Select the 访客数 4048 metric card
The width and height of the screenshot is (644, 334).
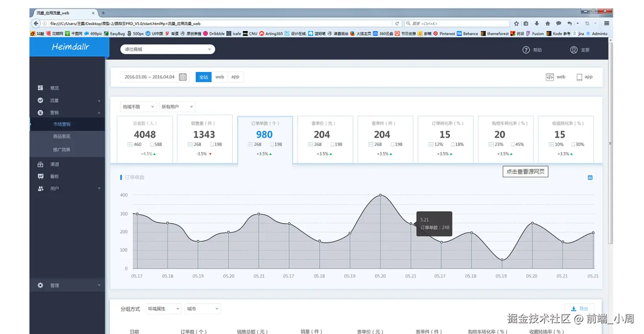(145, 139)
